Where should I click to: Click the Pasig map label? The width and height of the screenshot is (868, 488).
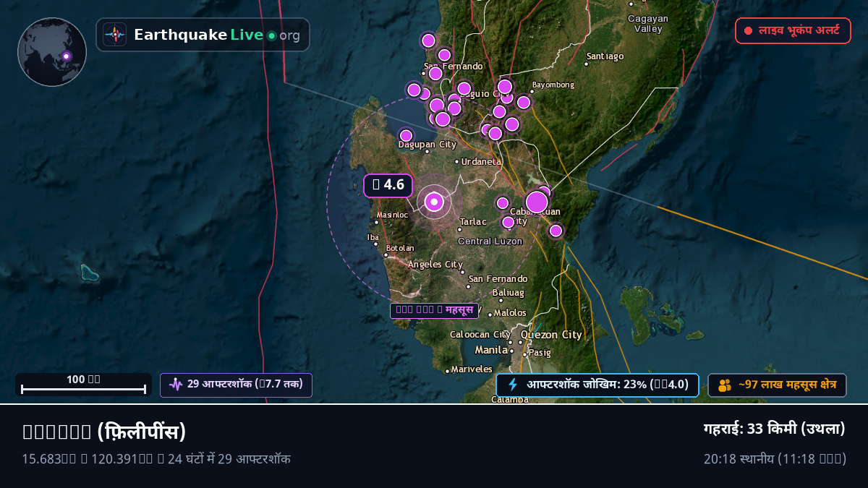539,353
